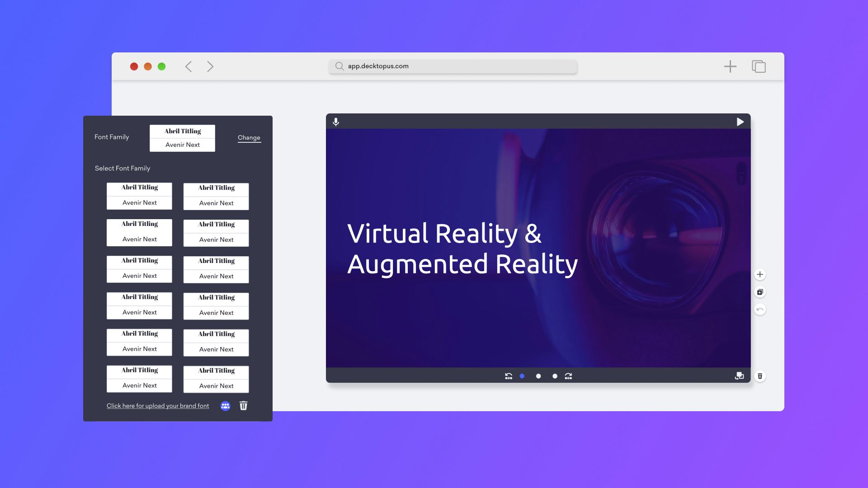868x488 pixels.
Task: Go to the previous slide
Action: [508, 375]
